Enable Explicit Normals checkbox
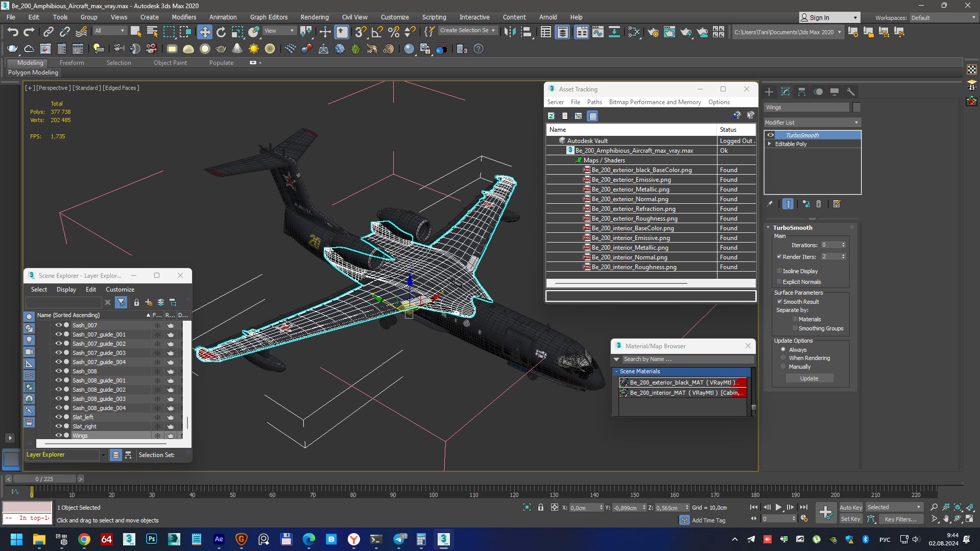The height and width of the screenshot is (551, 980). 779,282
